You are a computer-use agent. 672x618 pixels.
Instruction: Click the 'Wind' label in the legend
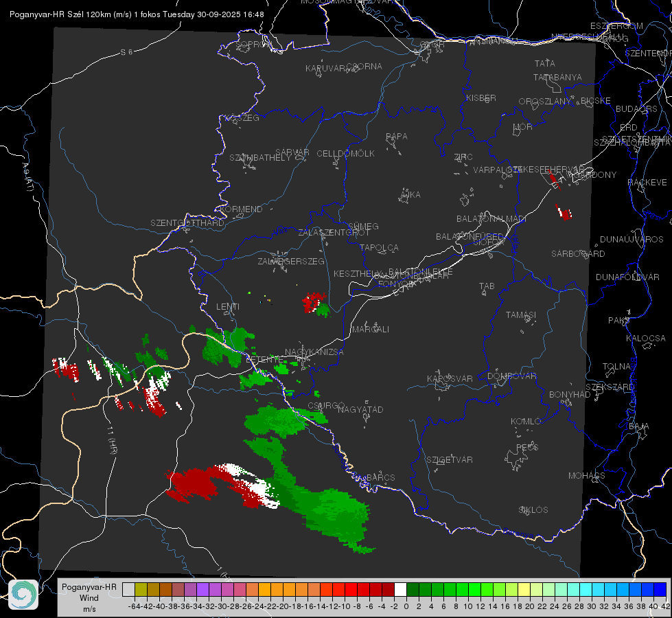(x=89, y=598)
